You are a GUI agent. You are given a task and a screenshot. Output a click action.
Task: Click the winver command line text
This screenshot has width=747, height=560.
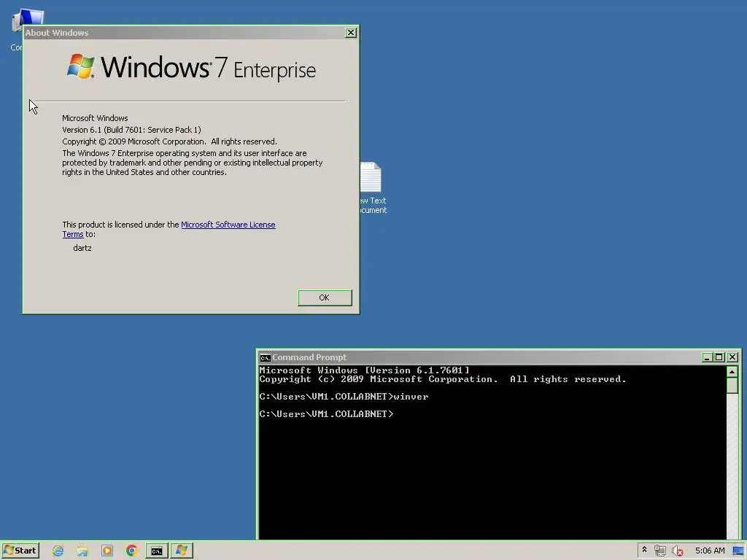tap(344, 396)
